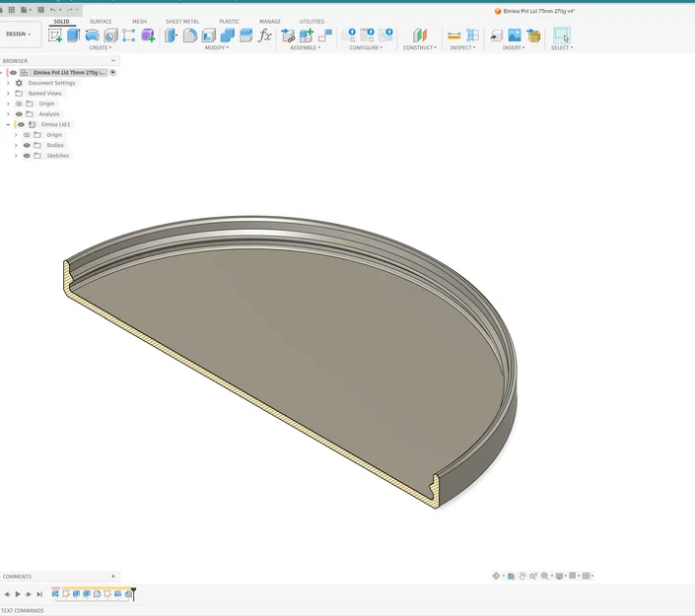Screen dimensions: 695x616
Task: Select the Revolve tool icon
Action: coord(93,35)
